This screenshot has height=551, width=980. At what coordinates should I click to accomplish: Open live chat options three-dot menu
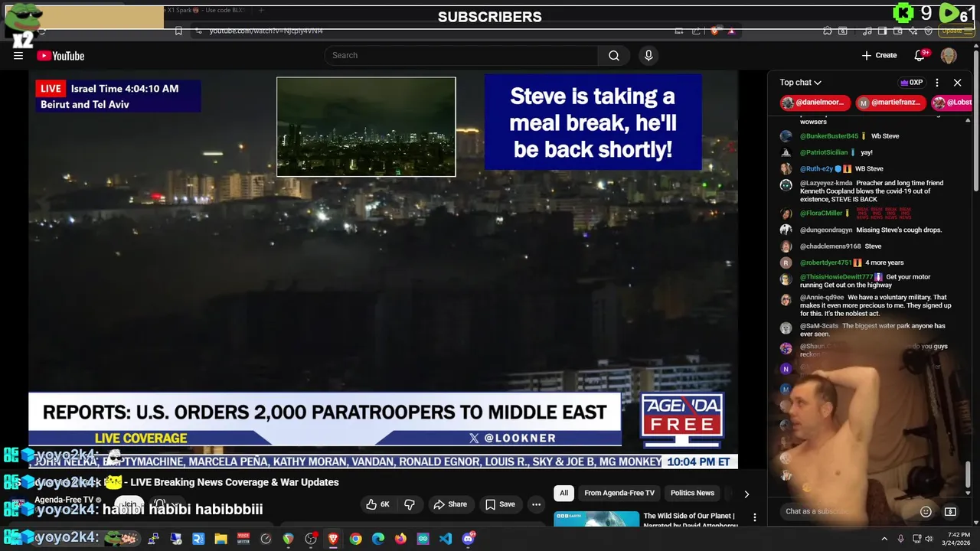click(937, 83)
